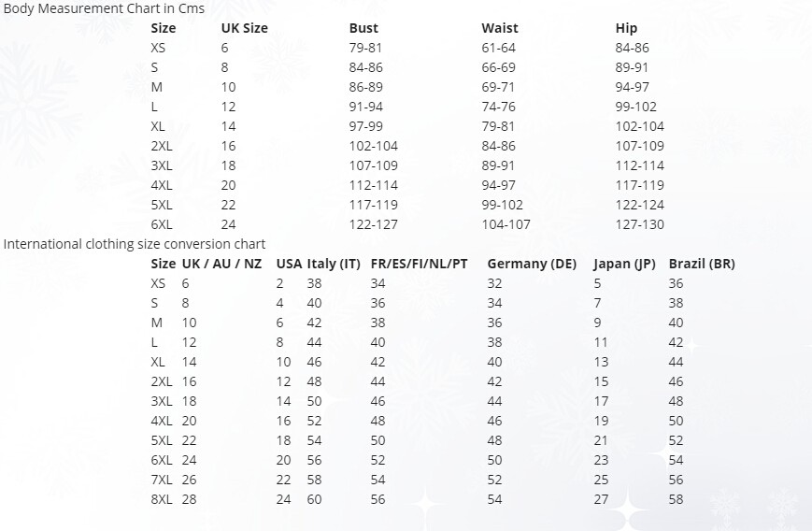
Task: Click the 'Italy (IT)' column header
Action: (333, 264)
